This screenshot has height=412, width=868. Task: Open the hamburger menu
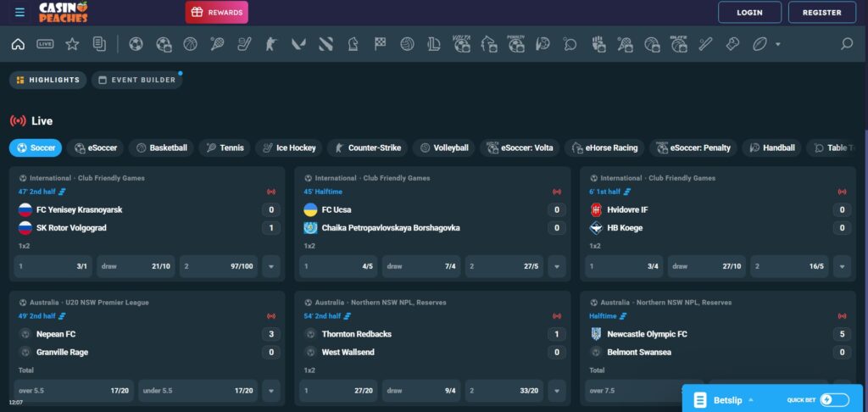click(19, 13)
